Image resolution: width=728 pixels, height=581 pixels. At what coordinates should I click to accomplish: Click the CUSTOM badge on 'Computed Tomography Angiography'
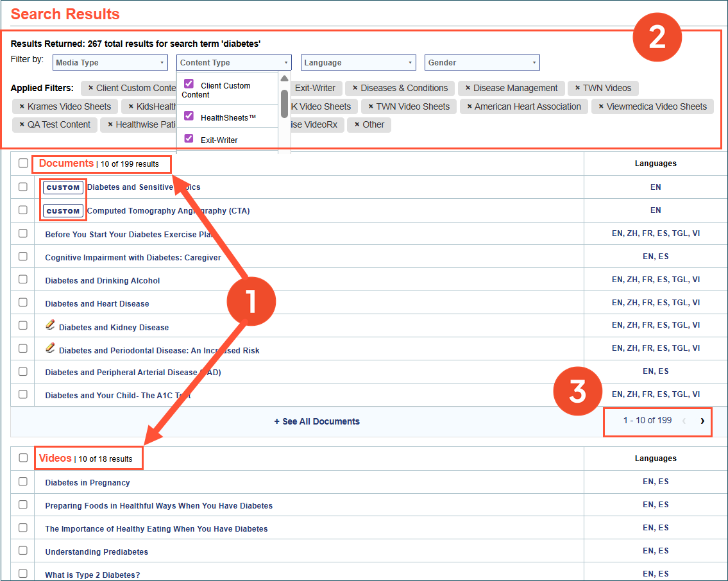tap(63, 210)
